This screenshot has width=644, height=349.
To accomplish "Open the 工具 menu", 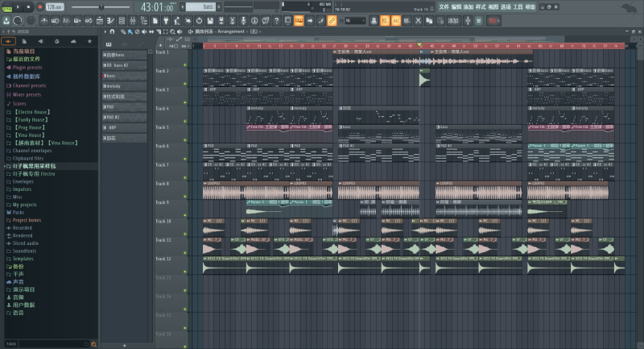I will 518,6.
